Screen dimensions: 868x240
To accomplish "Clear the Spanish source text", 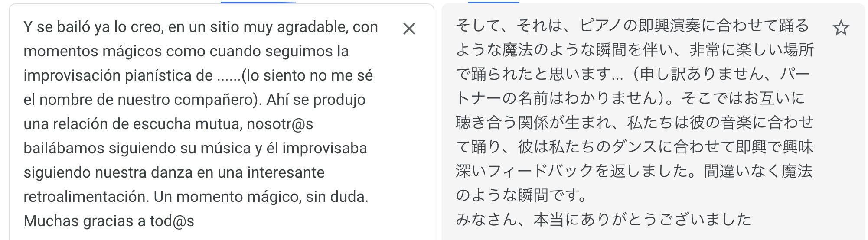I will 409,29.
